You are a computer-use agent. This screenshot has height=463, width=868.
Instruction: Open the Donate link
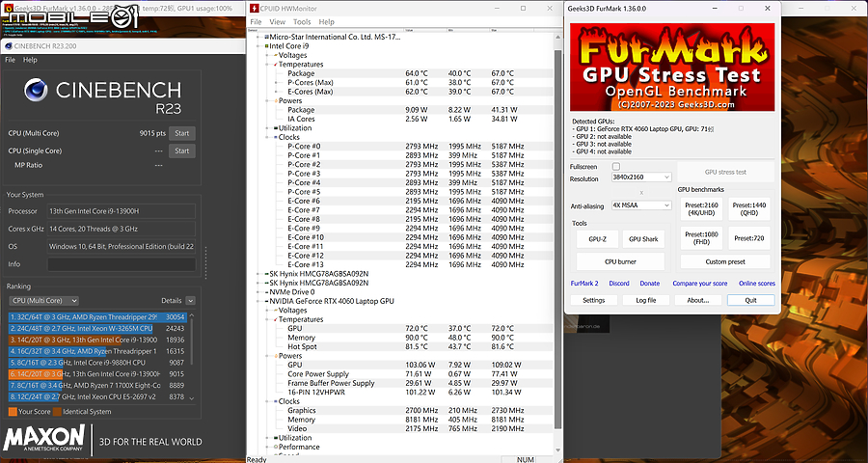(x=649, y=283)
